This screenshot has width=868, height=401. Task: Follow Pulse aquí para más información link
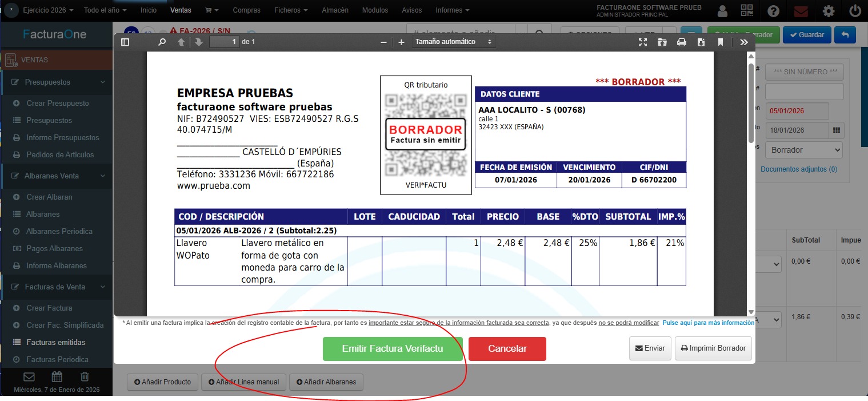[x=708, y=323]
